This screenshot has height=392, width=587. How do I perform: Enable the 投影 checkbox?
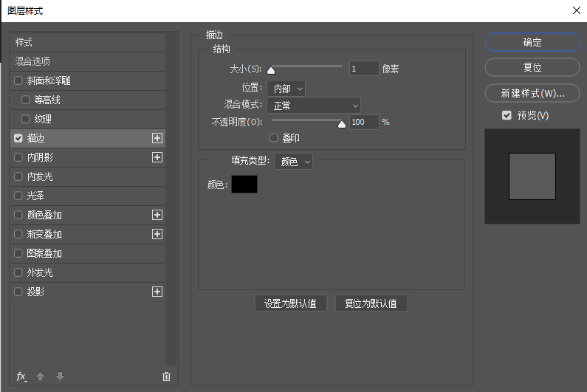18,292
